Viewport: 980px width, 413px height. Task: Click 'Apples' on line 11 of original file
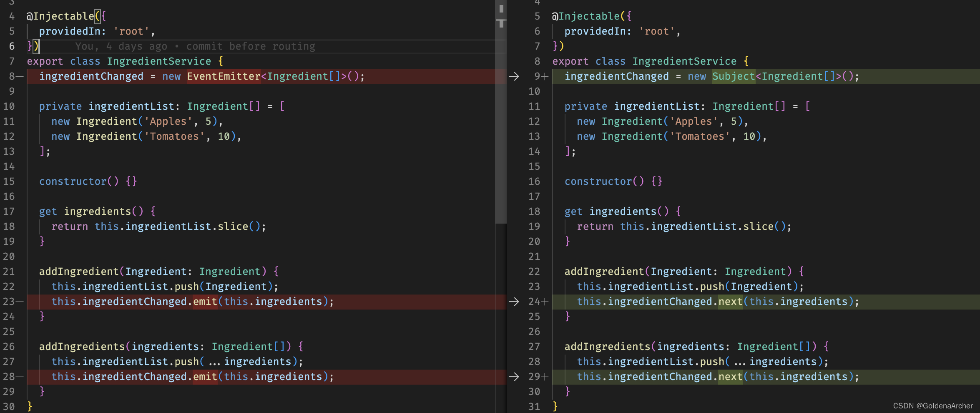(168, 121)
